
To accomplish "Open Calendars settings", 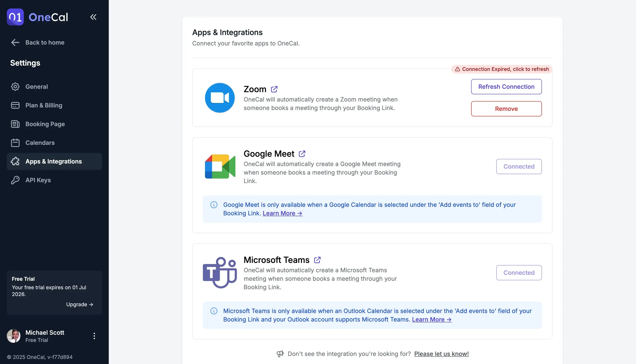I will tap(40, 143).
